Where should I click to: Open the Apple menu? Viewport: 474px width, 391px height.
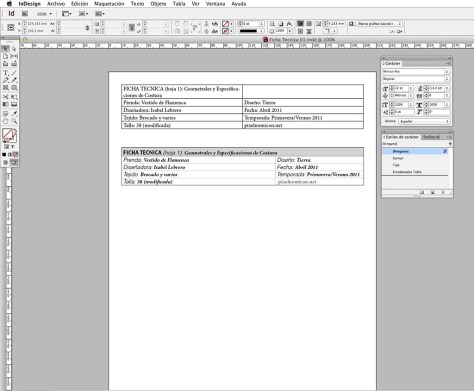click(x=9, y=4)
